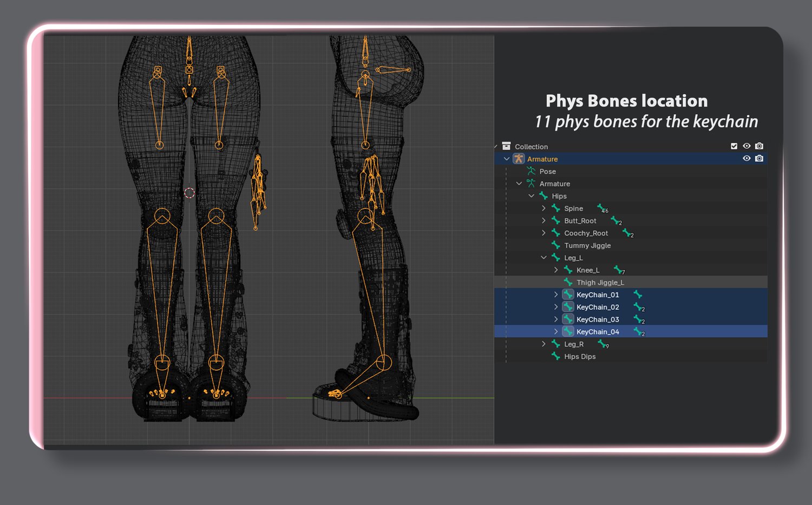This screenshot has height=505, width=812.
Task: Click the KeyChain_01 bone icon
Action: click(x=568, y=294)
